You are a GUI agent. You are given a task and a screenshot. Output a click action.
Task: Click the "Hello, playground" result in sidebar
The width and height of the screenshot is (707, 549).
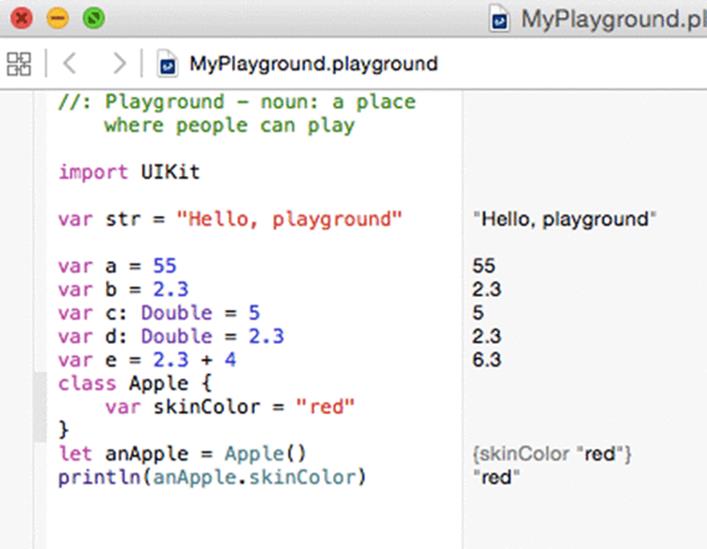pyautogui.click(x=565, y=220)
